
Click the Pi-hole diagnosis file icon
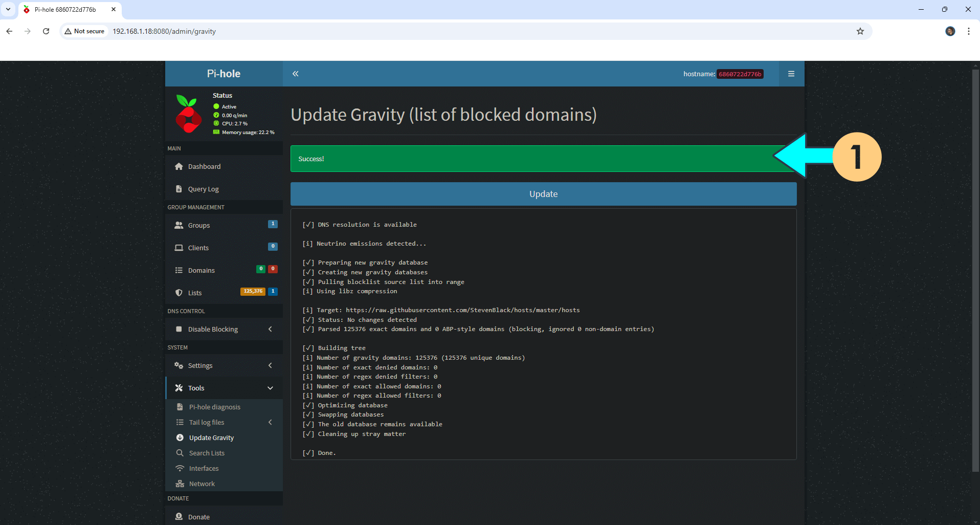point(180,407)
